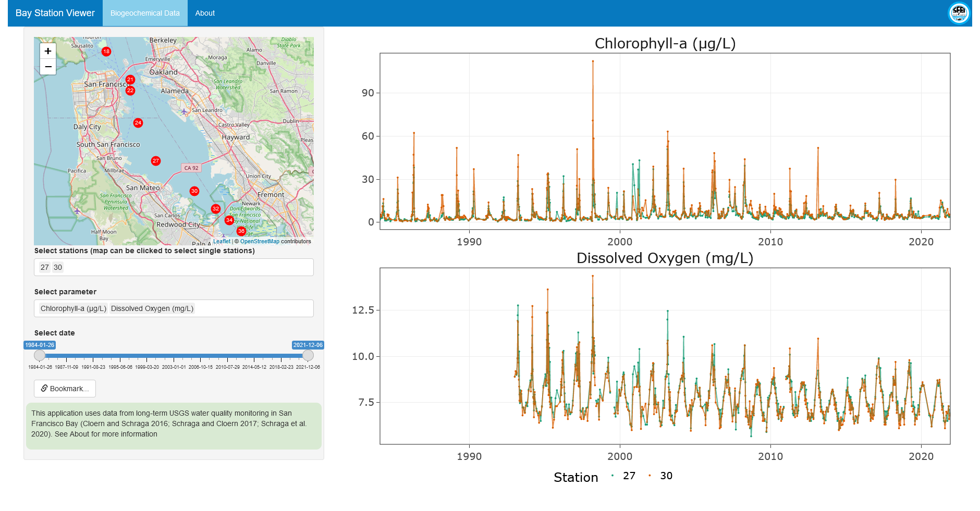Screen dimensions: 980x511
Task: Click the date slider end handle
Action: 308,355
